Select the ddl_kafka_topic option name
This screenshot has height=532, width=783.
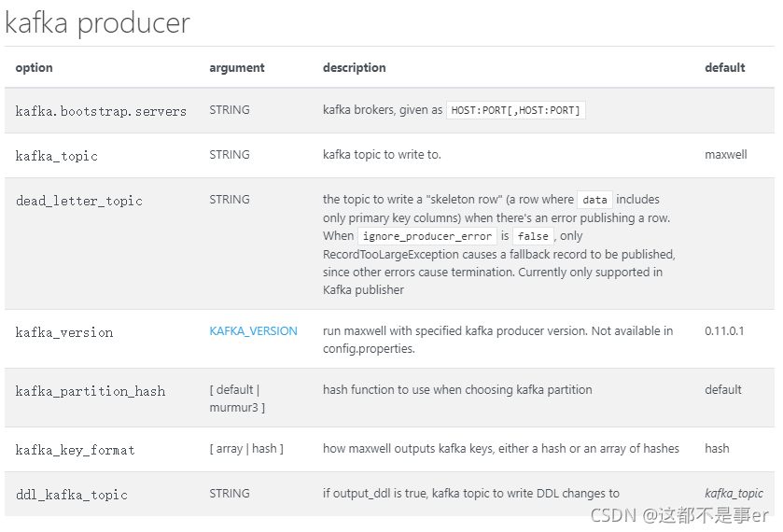click(x=72, y=495)
